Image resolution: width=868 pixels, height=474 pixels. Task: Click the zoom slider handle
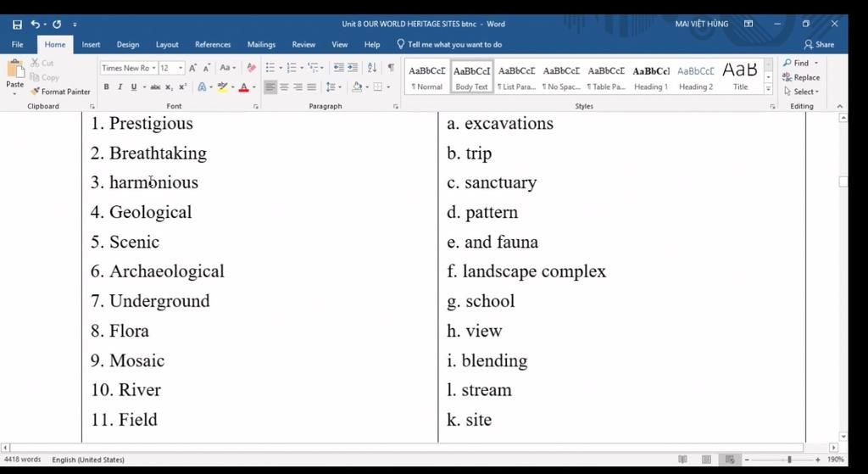click(x=789, y=460)
